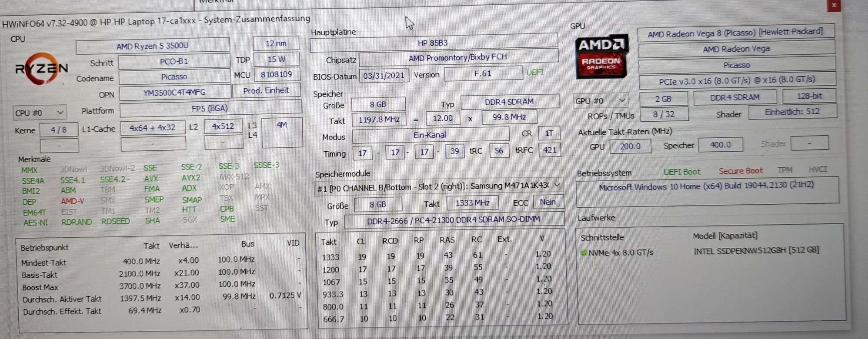Click the INTEL SSDPEKNW512G8H drive entry

pyautogui.click(x=756, y=250)
